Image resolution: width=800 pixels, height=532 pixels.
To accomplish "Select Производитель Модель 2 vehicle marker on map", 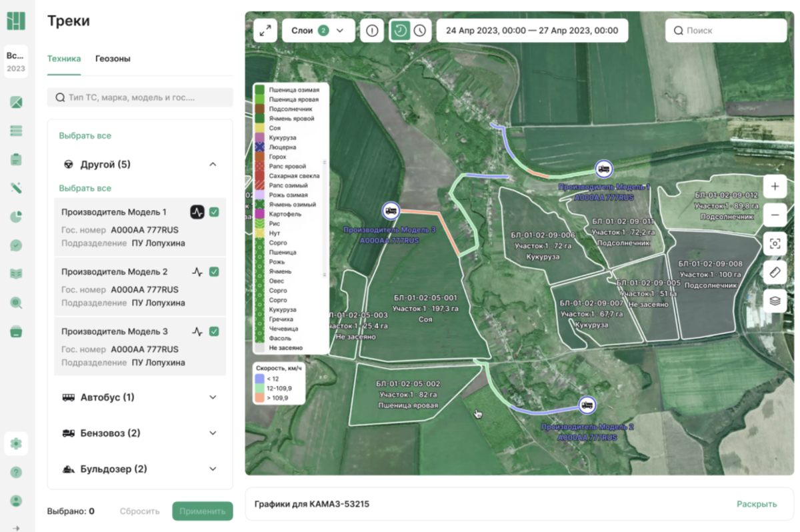I will [x=587, y=405].
